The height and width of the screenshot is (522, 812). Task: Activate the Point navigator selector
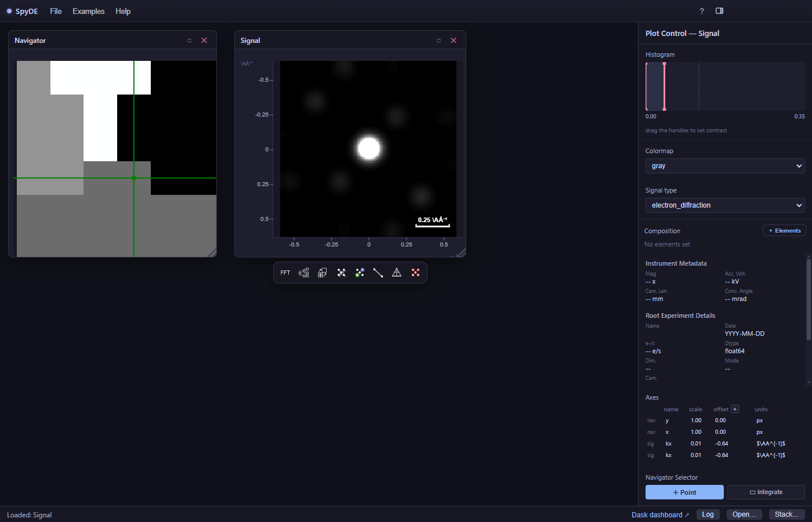[684, 492]
